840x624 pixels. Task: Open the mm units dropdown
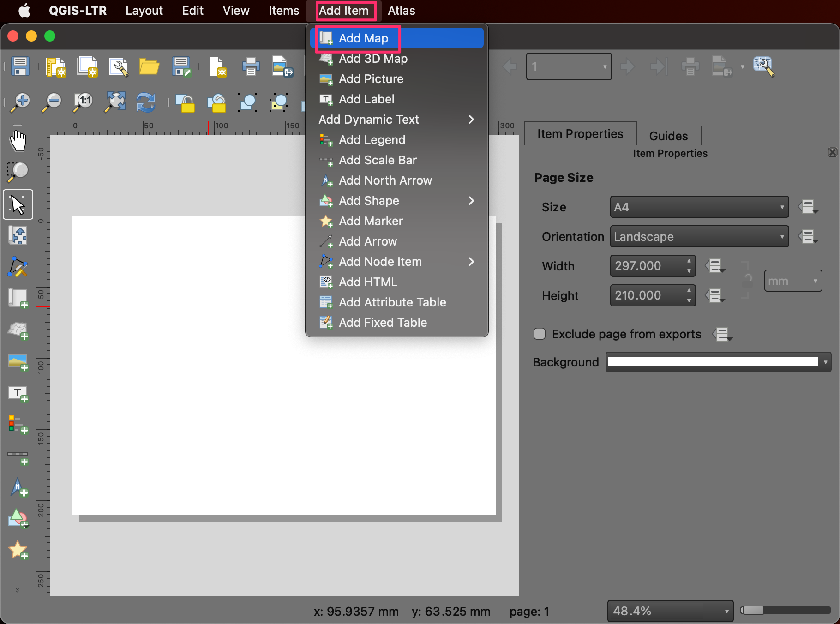point(793,281)
